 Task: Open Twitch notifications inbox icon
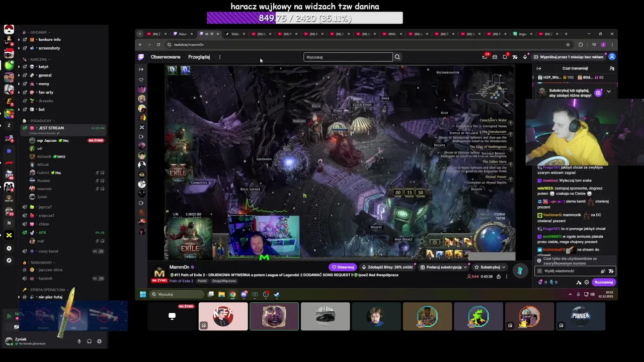495,57
